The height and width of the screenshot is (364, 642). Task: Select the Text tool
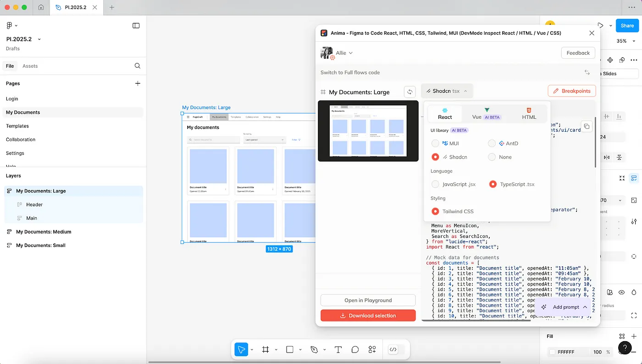(x=338, y=349)
